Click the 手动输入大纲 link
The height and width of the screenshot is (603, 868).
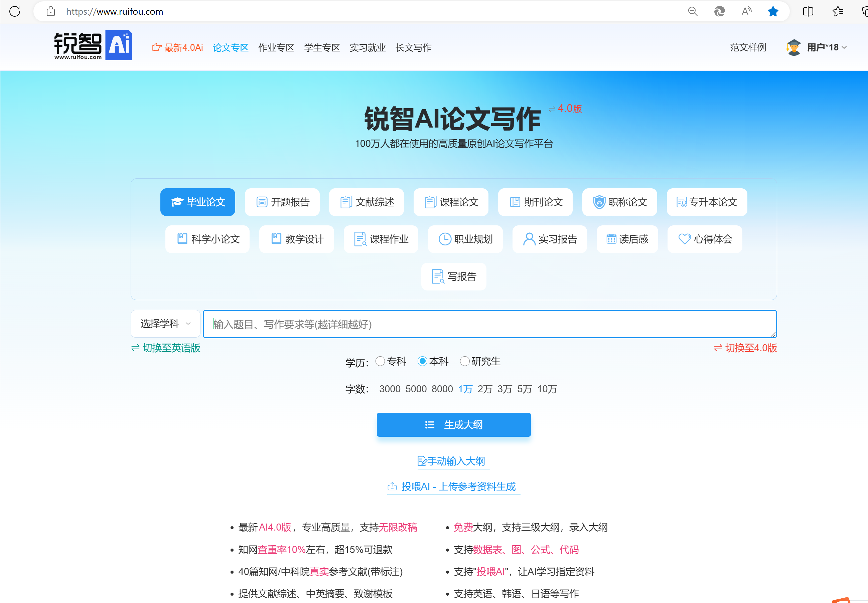click(451, 461)
